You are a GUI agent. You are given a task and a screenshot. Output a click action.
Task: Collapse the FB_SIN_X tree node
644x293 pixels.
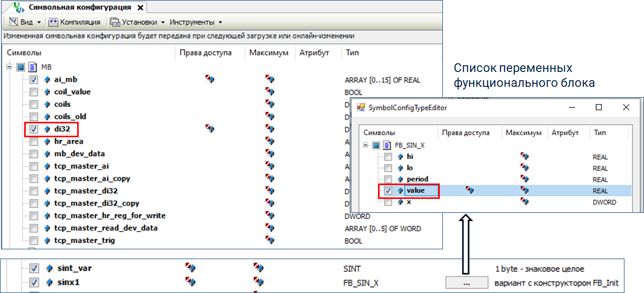(366, 145)
